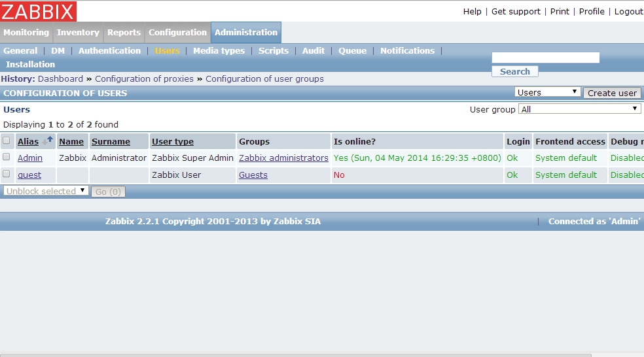The height and width of the screenshot is (357, 644).
Task: Click the Zabbix 2.2.1 copyright footer
Action: tap(213, 222)
